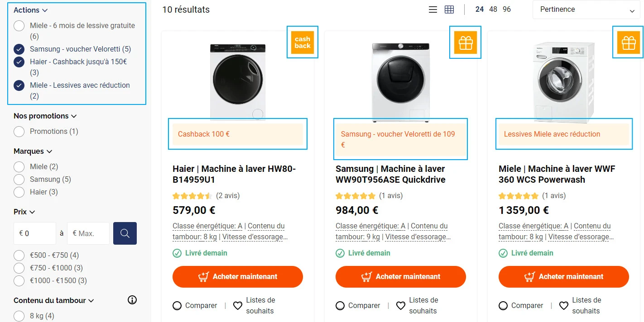Image resolution: width=644 pixels, height=322 pixels.
Task: Click the price filter search icon button
Action: point(125,233)
